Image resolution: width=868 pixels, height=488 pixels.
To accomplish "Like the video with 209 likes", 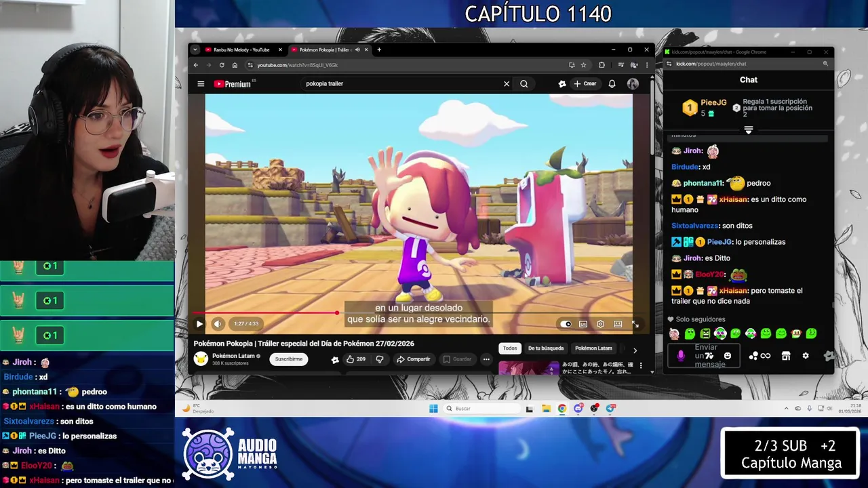I will click(356, 359).
